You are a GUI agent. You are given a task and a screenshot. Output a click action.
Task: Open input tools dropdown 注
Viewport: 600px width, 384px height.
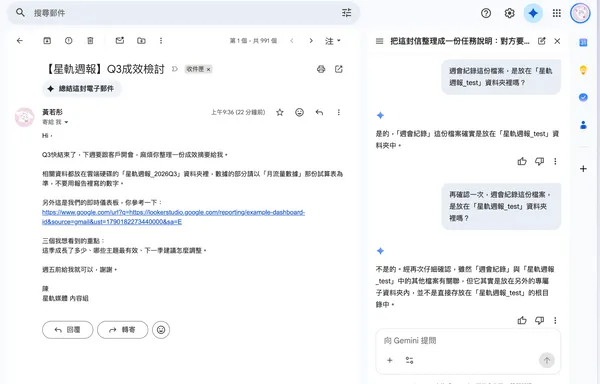(x=333, y=41)
